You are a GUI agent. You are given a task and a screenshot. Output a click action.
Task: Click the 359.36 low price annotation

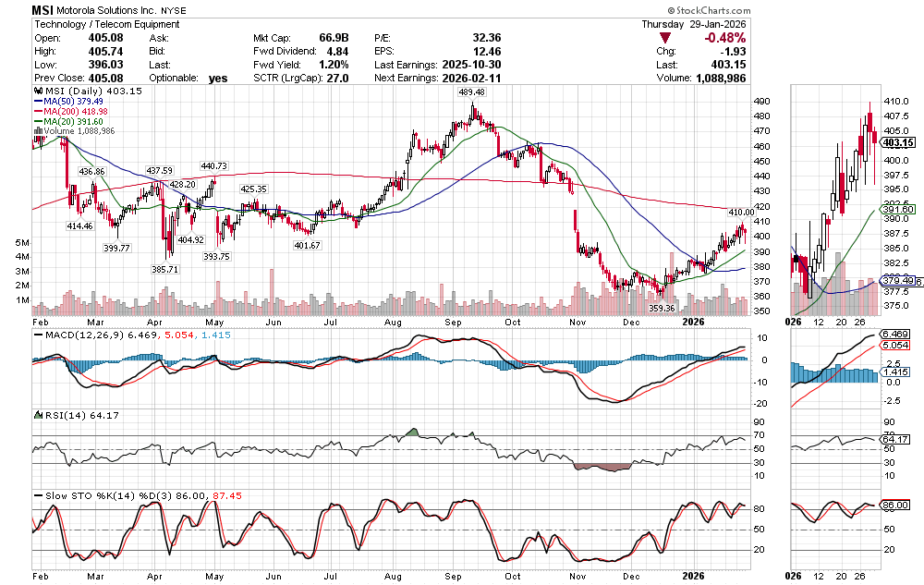tap(662, 307)
